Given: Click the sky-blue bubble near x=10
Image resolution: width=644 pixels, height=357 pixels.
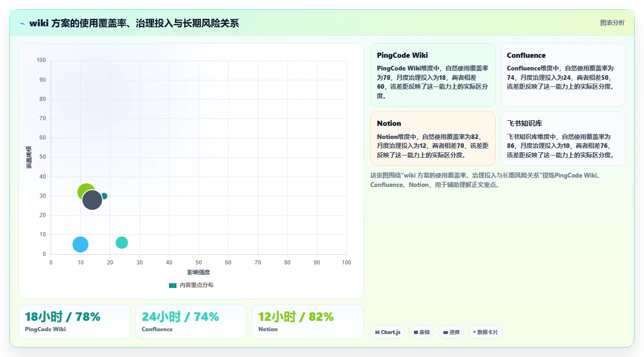Looking at the screenshot, I should pos(80,244).
